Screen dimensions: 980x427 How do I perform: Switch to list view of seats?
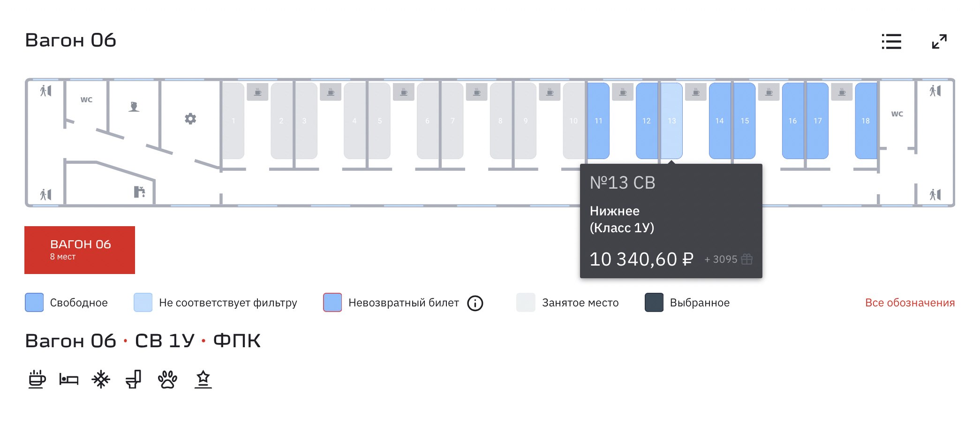coord(891,41)
